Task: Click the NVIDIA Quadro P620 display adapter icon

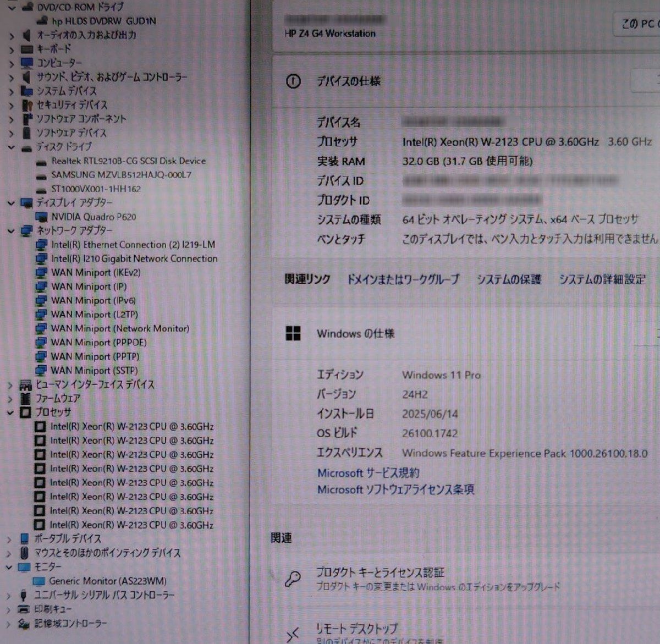Action: (40, 217)
